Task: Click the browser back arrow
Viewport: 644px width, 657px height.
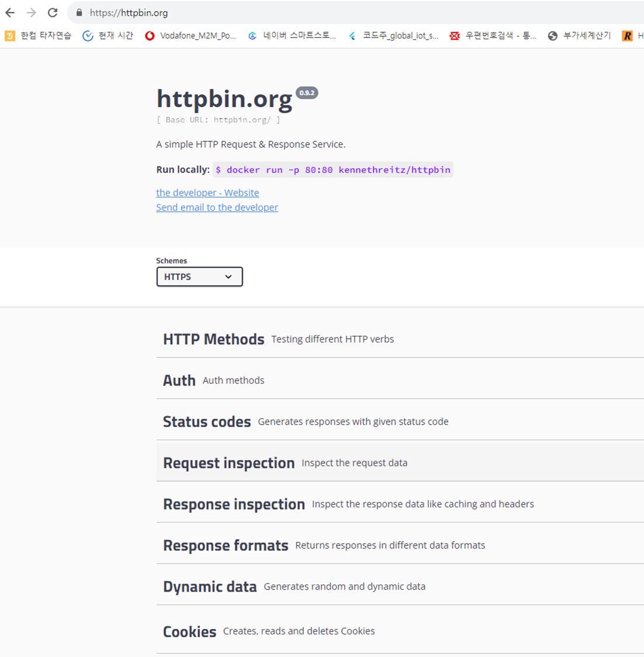Action: tap(10, 13)
